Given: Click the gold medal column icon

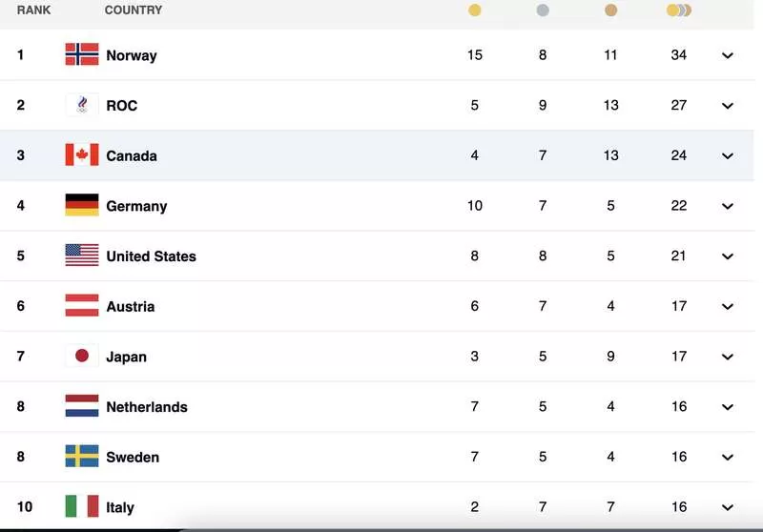Looking at the screenshot, I should (474, 10).
